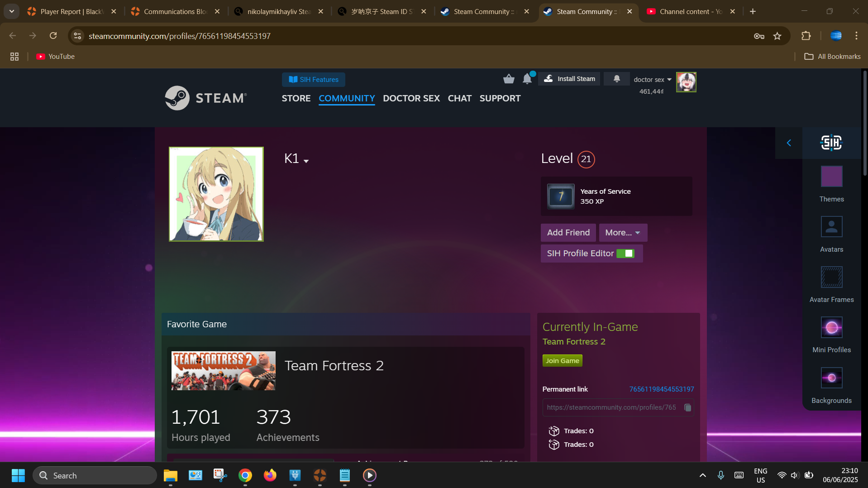Click the level 21 badge circle
This screenshot has height=488, width=868.
click(586, 159)
